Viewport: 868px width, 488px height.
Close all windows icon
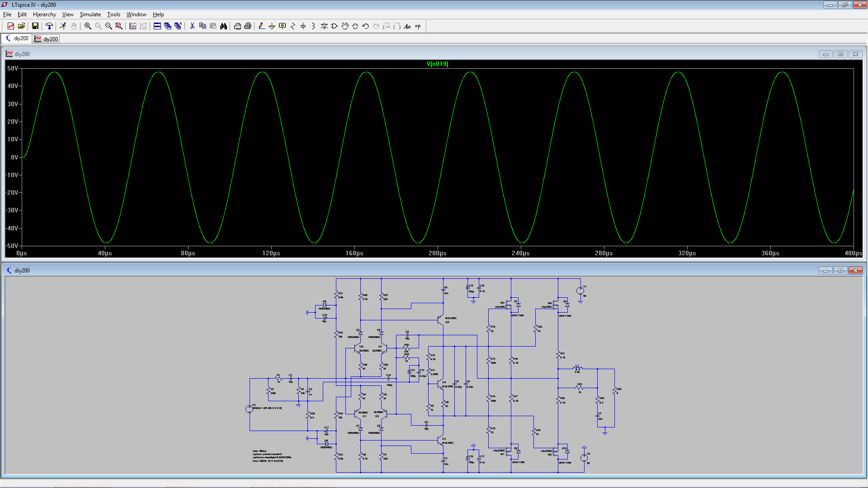coord(178,26)
